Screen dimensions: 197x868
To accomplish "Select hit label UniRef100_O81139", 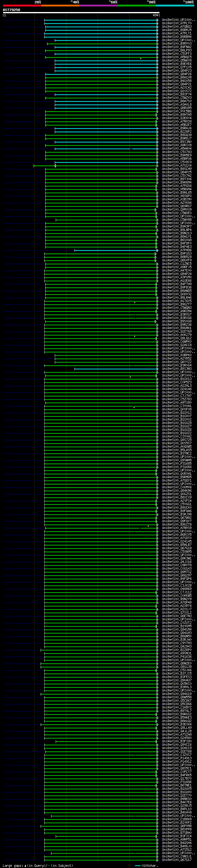I will (176, 667).
